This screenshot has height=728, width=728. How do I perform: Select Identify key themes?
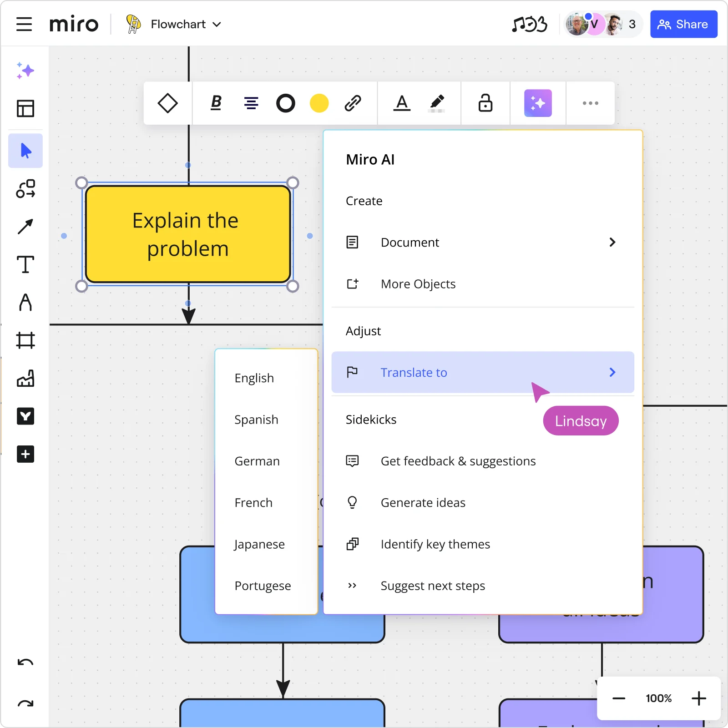coord(483,544)
